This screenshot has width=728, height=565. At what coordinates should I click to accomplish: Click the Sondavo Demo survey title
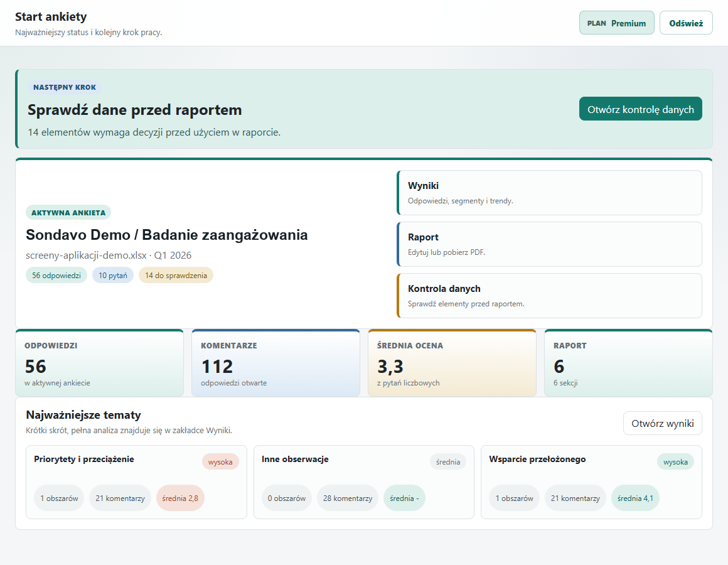(x=167, y=235)
